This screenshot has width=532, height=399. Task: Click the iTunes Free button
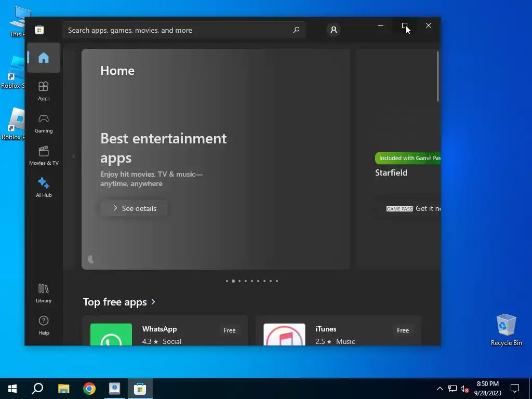click(403, 330)
